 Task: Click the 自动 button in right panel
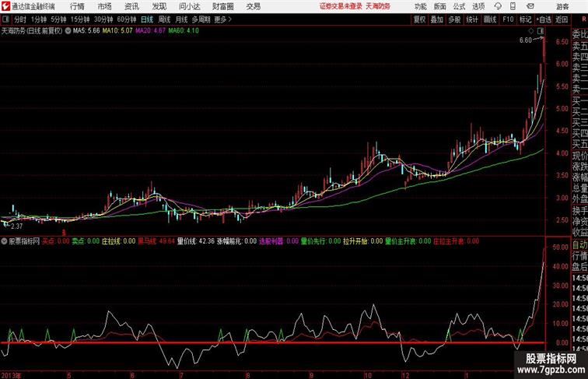pyautogui.click(x=579, y=245)
